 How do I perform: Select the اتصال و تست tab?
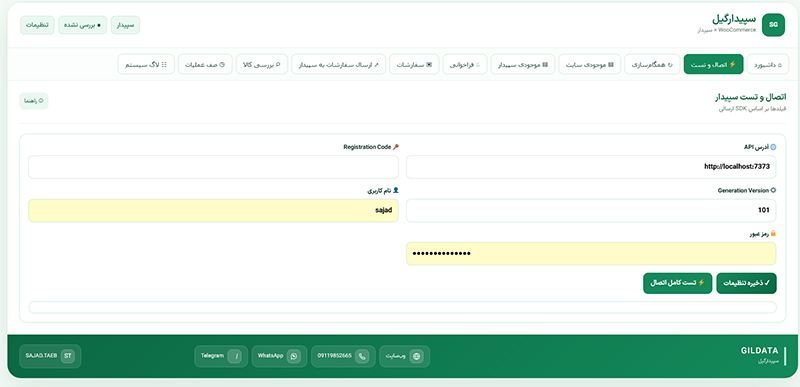pos(713,65)
